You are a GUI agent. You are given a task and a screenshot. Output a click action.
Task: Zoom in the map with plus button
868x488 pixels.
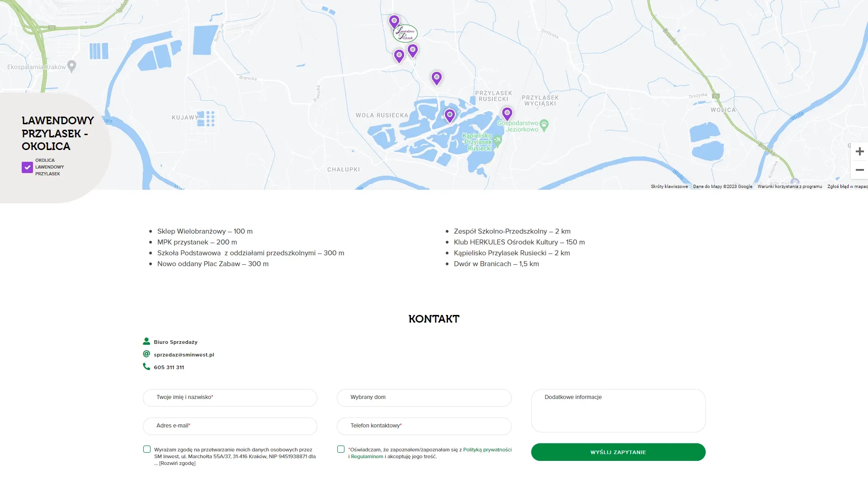pyautogui.click(x=860, y=151)
